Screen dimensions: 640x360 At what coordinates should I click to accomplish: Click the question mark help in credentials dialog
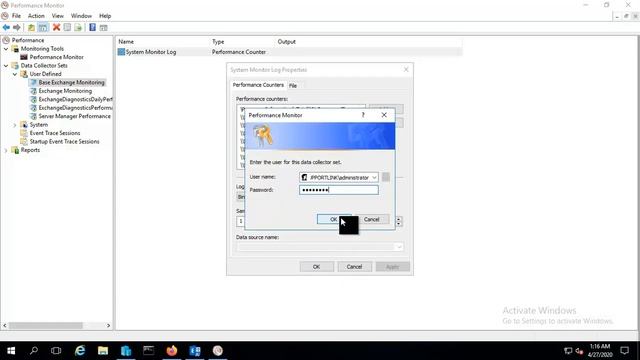click(363, 115)
